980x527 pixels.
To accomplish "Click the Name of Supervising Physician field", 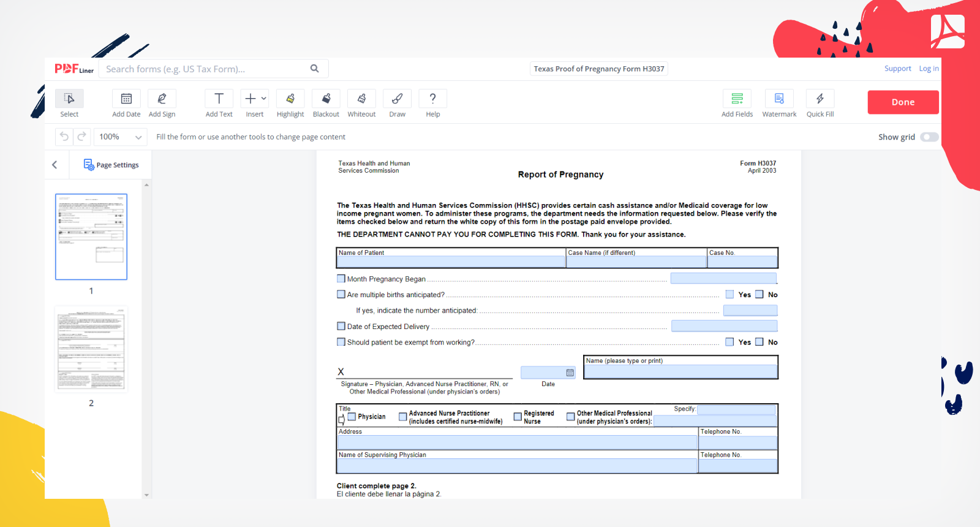I will (517, 466).
